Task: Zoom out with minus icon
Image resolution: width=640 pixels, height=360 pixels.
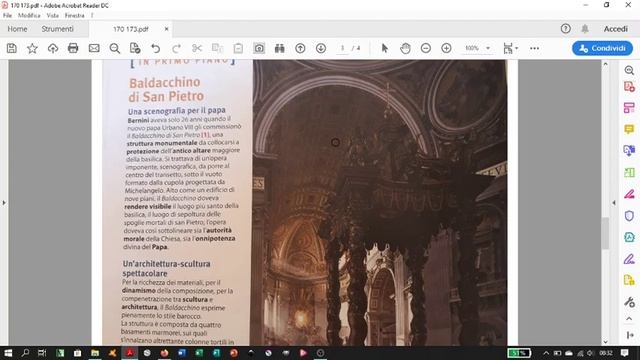Action: coord(426,48)
